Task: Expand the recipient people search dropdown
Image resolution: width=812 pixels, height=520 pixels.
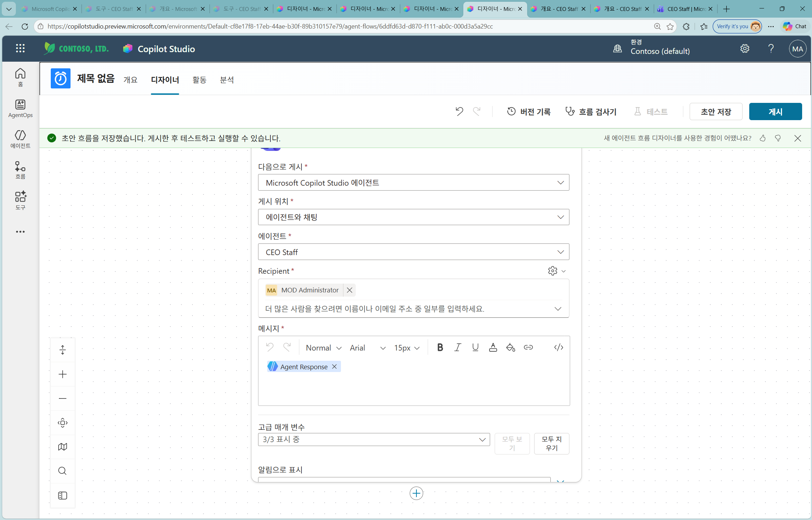Action: coord(558,309)
